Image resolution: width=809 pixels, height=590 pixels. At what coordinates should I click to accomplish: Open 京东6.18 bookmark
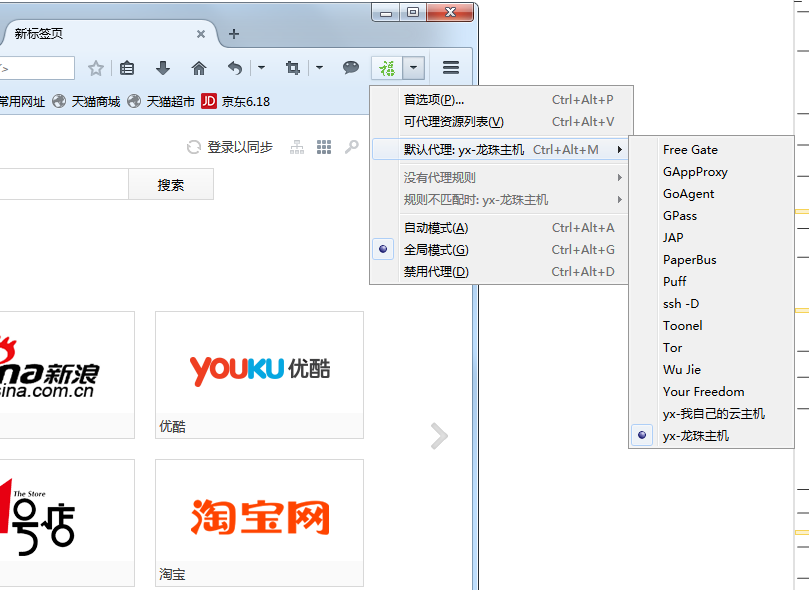tap(246, 102)
